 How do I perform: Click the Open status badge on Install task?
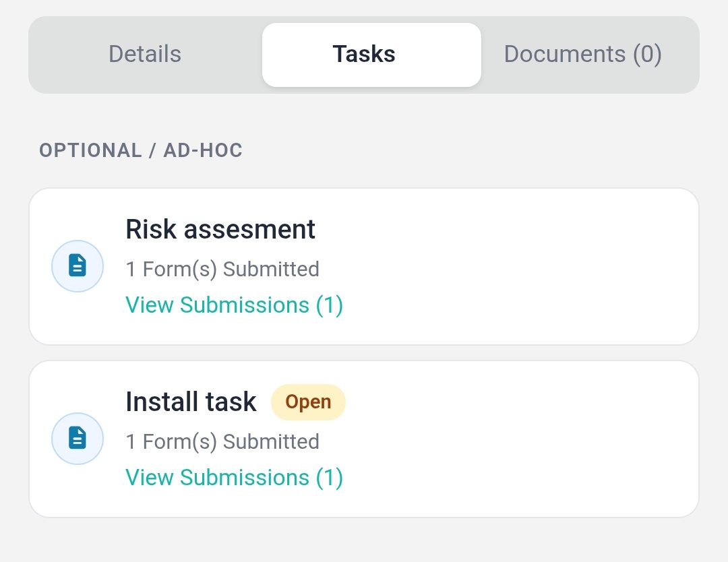coord(308,402)
